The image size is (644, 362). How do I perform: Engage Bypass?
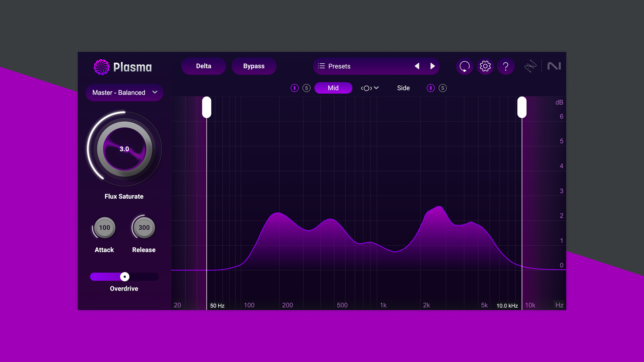click(x=254, y=66)
